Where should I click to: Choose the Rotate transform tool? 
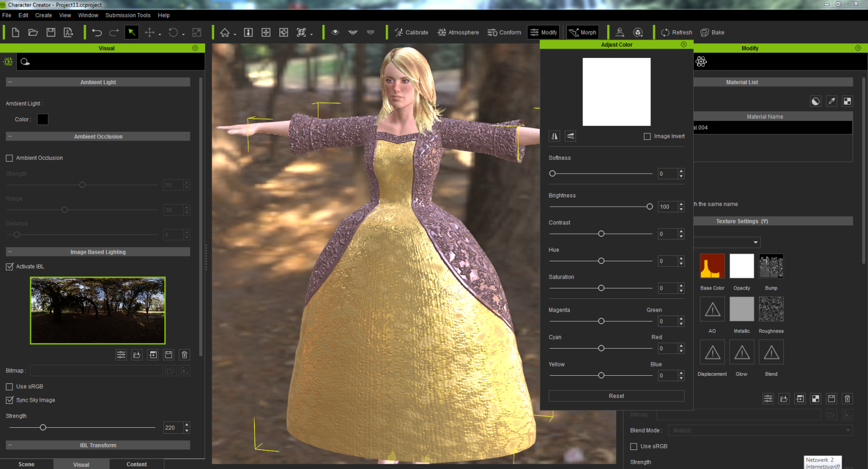(173, 33)
